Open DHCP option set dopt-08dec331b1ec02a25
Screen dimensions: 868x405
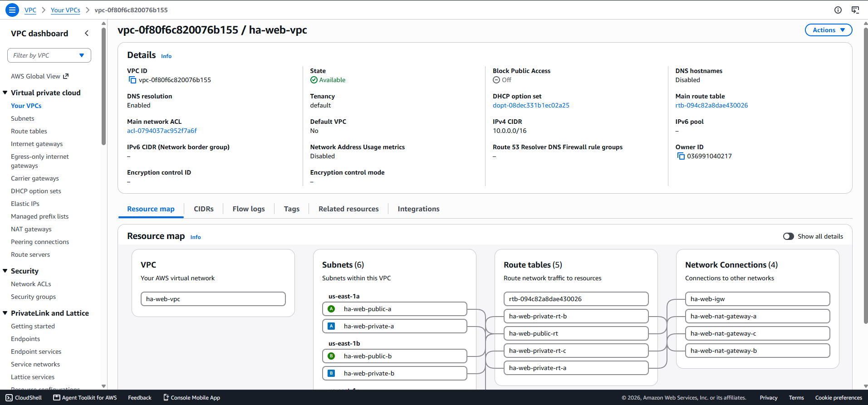pos(531,105)
